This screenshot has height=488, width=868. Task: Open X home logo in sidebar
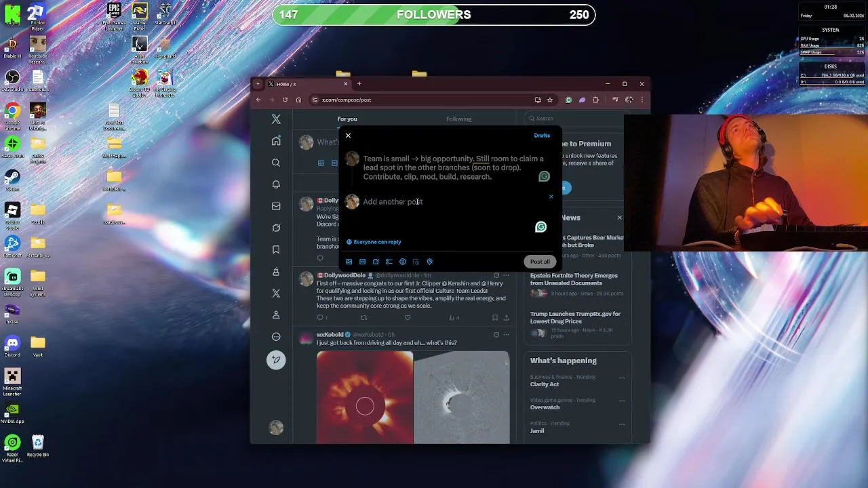(276, 119)
